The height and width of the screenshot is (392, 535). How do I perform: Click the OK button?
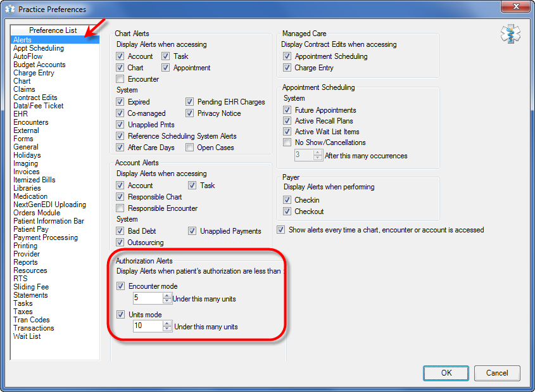pos(446,373)
